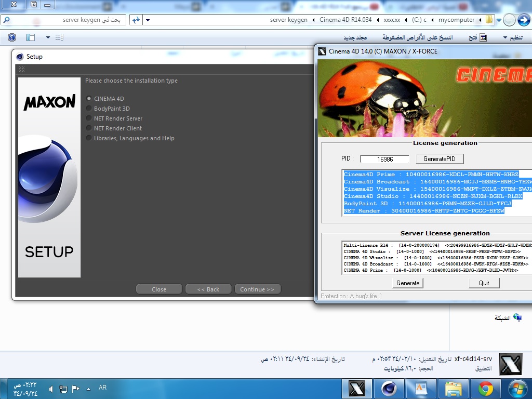This screenshot has width=532, height=399.
Task: Click the xf-c4d14-srv file icon in details pane
Action: coord(511,364)
